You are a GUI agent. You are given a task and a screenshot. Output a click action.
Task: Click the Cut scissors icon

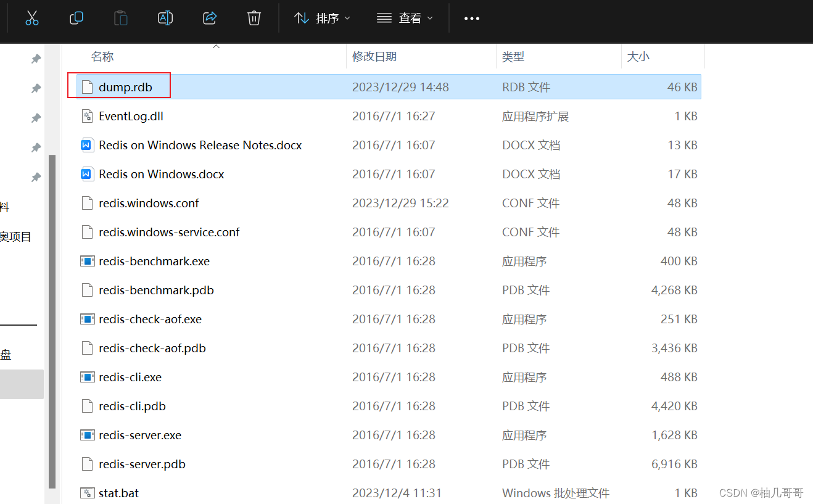32,19
